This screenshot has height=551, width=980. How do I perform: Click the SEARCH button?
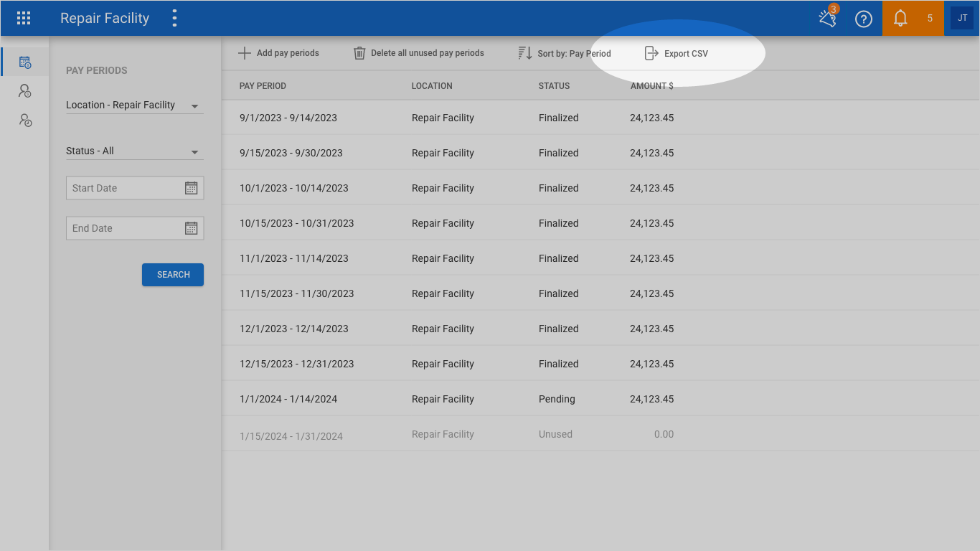pos(173,275)
